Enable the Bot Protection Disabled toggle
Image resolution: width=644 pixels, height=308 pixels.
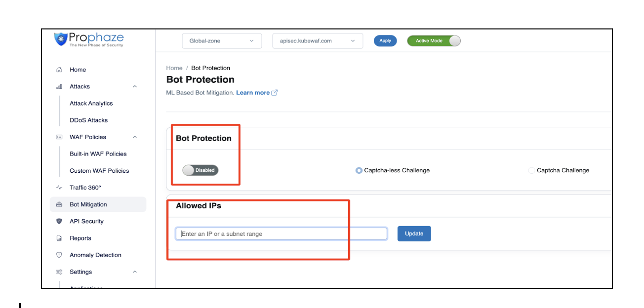pyautogui.click(x=200, y=170)
